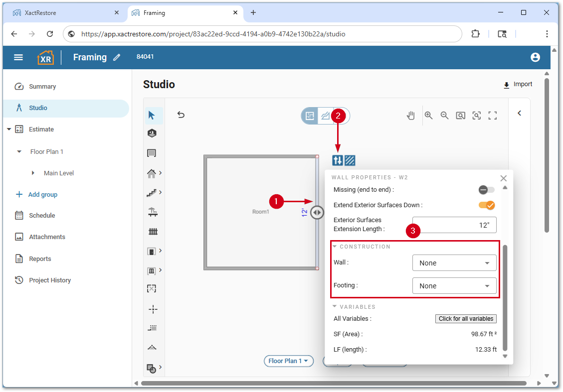Image resolution: width=563 pixels, height=392 pixels.
Task: Click the 'Click for all variables' button
Action: click(x=466, y=319)
